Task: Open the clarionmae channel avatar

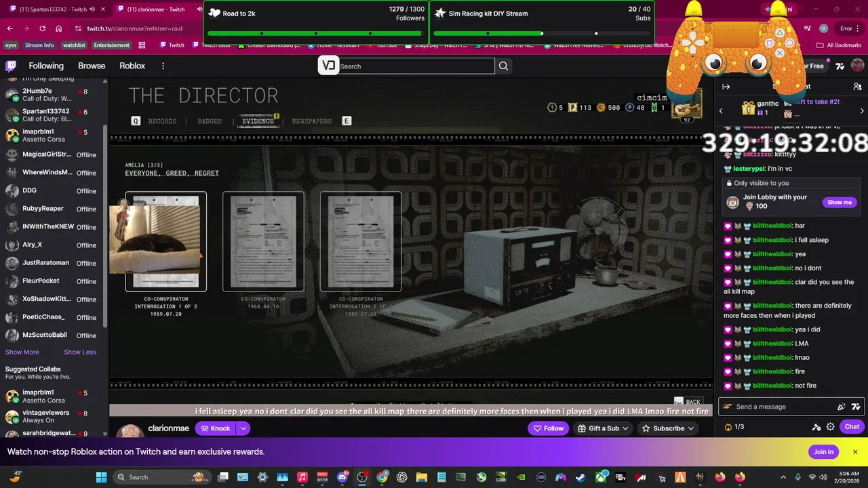Action: [131, 431]
